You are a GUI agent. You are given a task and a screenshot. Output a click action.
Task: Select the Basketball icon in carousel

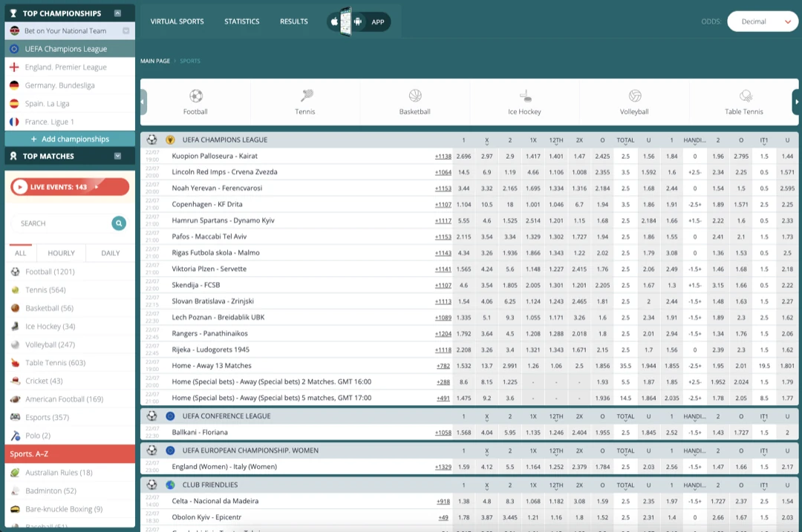415,96
